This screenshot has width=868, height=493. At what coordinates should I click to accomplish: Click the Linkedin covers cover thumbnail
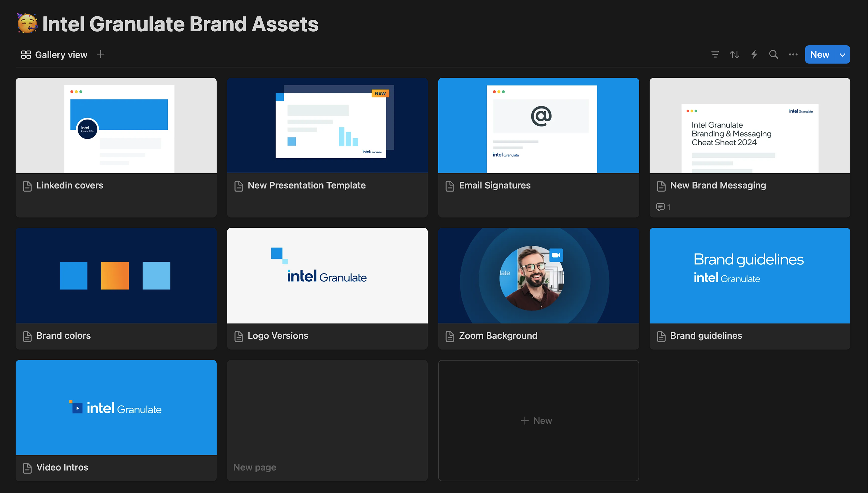(x=116, y=126)
